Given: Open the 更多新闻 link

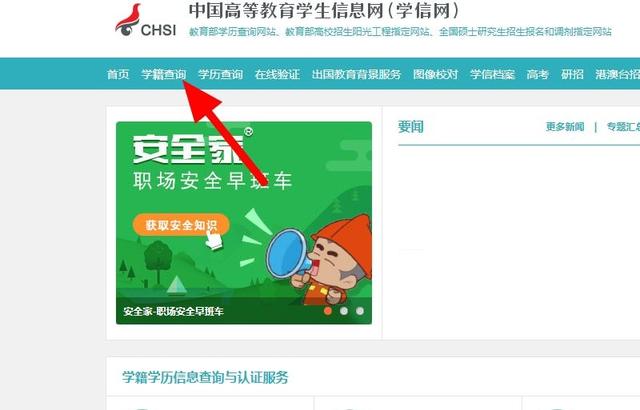Looking at the screenshot, I should (565, 127).
